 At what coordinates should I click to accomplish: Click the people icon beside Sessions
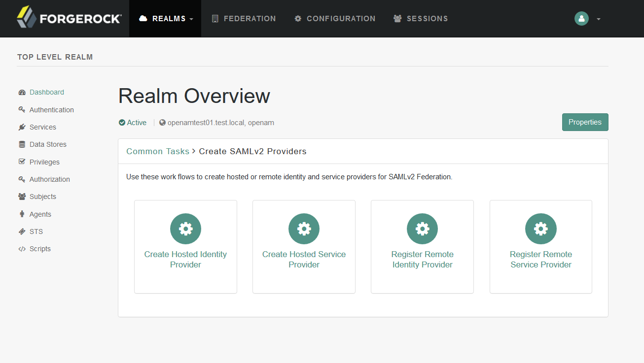point(397,19)
